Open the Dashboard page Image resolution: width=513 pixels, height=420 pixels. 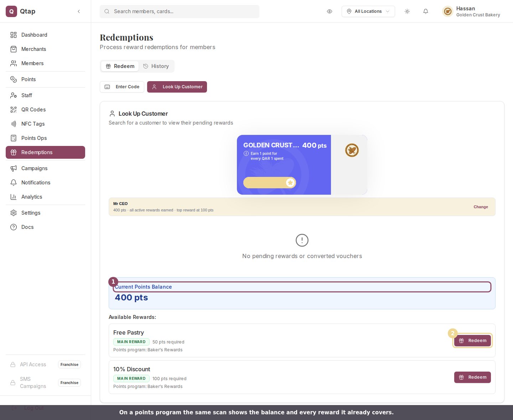tap(45, 35)
